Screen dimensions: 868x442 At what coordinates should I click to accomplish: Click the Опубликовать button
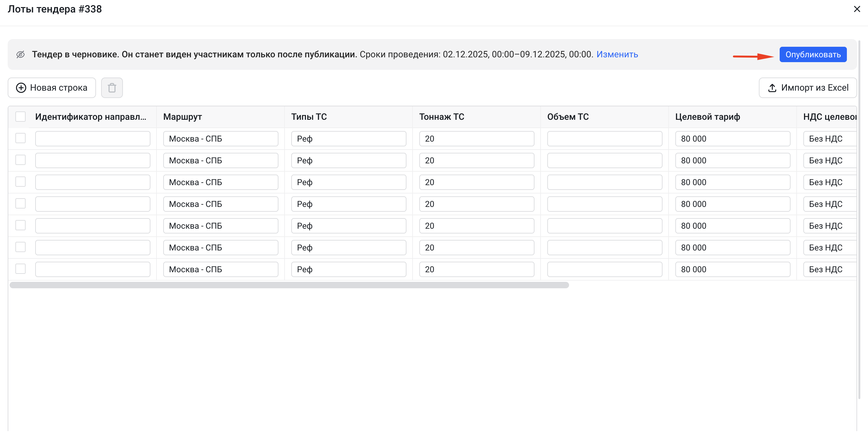(813, 55)
